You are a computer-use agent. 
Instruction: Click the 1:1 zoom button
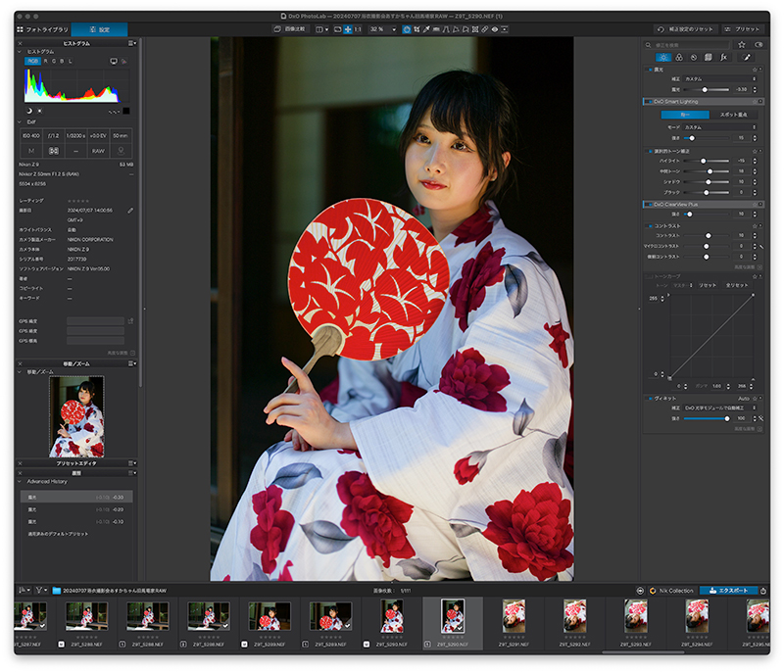click(358, 29)
